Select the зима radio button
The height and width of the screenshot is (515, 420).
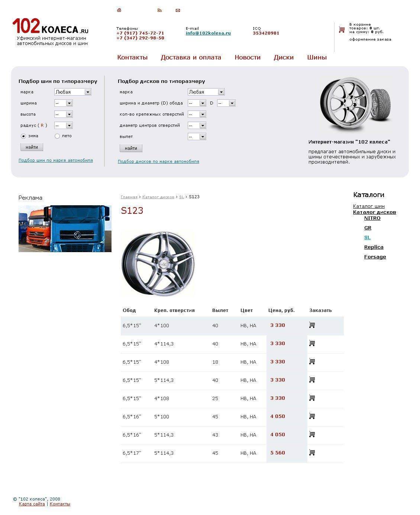coord(23,136)
